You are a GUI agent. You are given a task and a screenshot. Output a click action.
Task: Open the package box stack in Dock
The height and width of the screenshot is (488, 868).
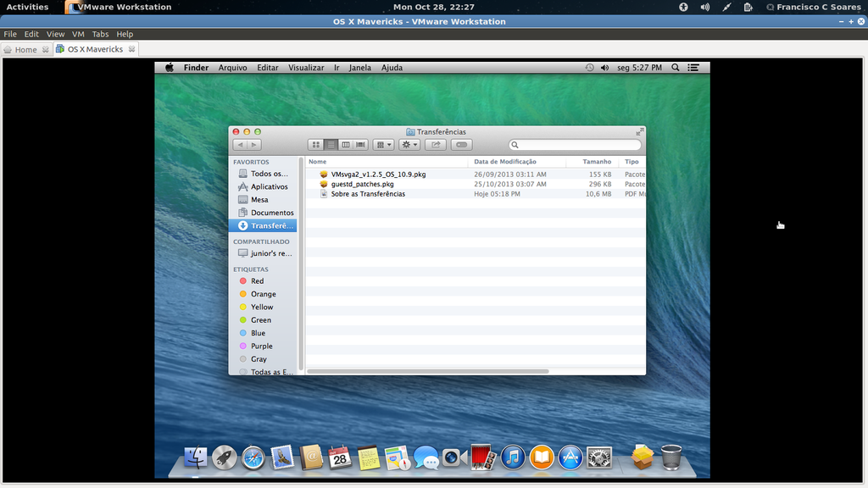643,458
